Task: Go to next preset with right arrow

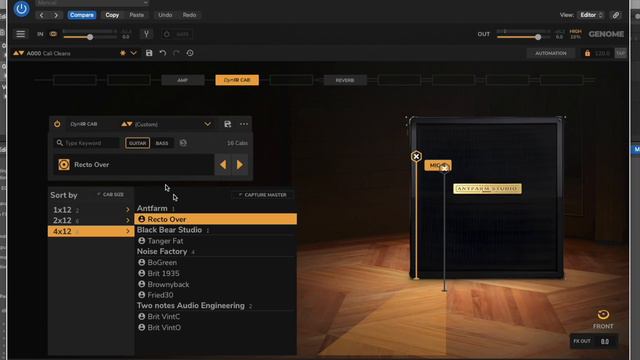Action: (x=56, y=15)
